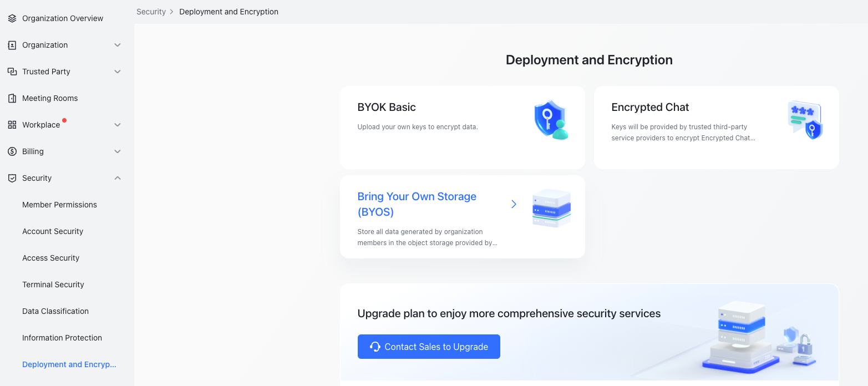The width and height of the screenshot is (868, 386).
Task: Expand the Billing menu
Action: (117, 151)
